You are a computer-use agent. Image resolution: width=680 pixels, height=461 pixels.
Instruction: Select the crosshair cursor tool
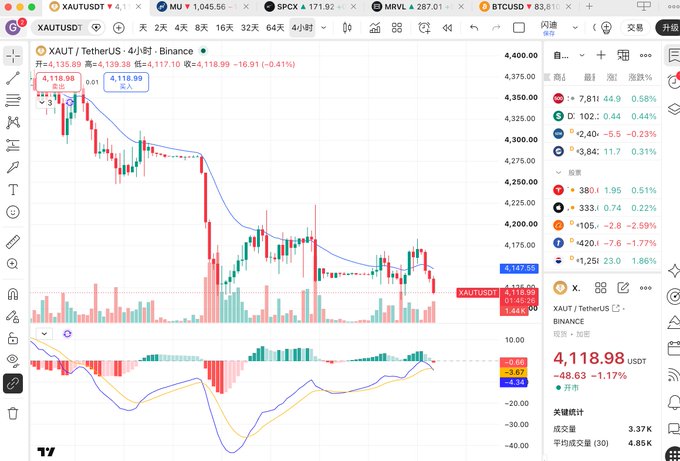[13, 56]
